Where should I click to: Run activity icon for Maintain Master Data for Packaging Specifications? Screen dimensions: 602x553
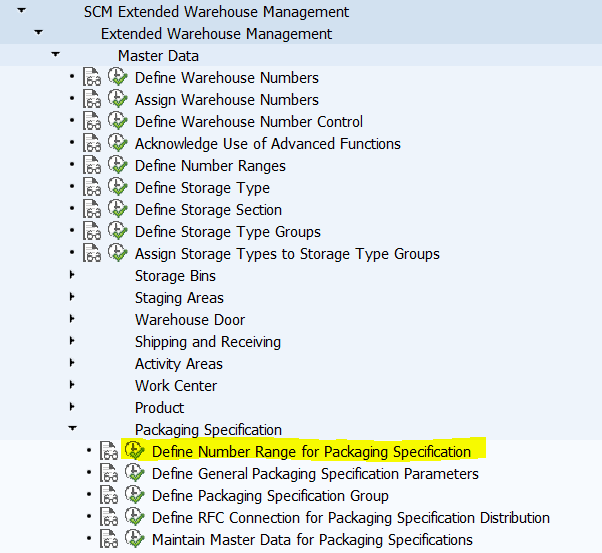(x=134, y=538)
